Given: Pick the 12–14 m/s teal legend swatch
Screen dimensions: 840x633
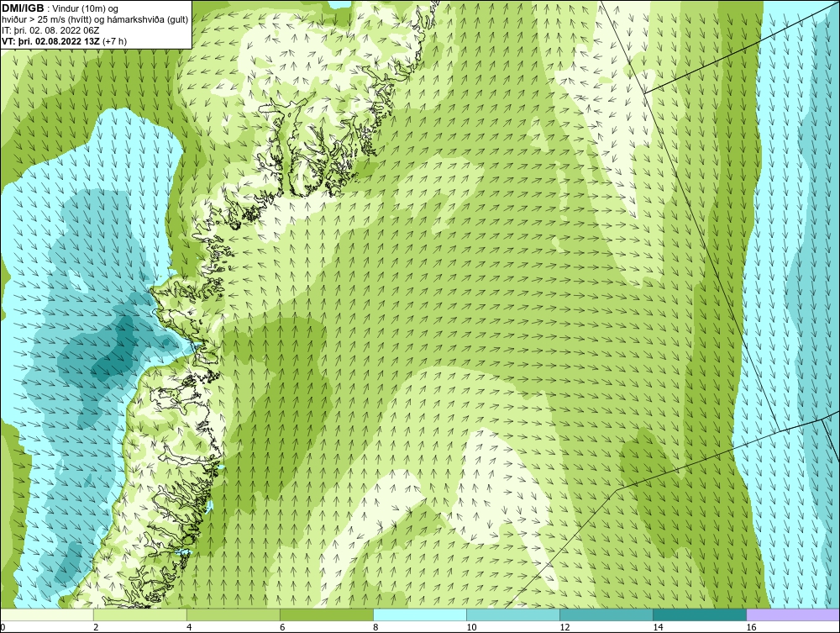Looking at the screenshot, I should click(x=606, y=615).
